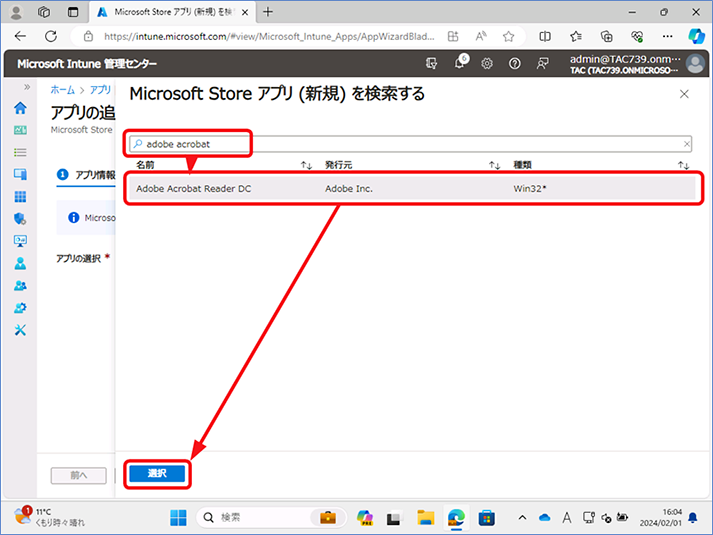Open the Help question mark icon
Image resolution: width=713 pixels, height=535 pixels.
point(515,64)
